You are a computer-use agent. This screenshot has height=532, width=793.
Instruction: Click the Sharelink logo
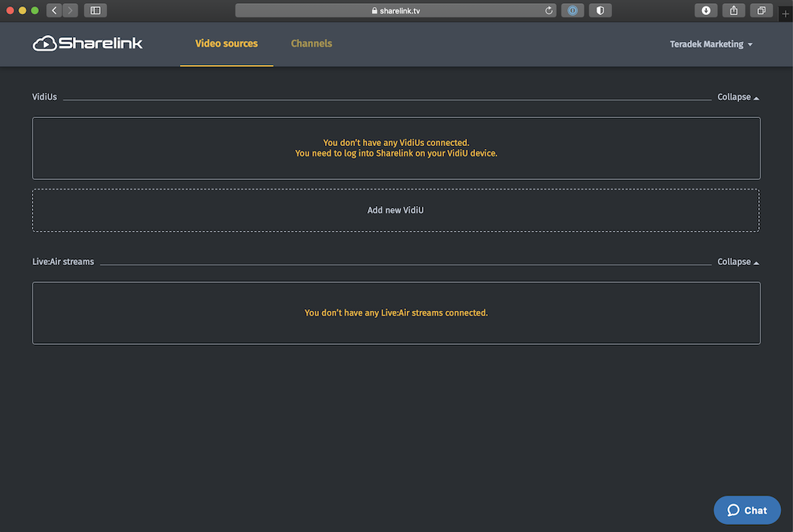pos(87,44)
